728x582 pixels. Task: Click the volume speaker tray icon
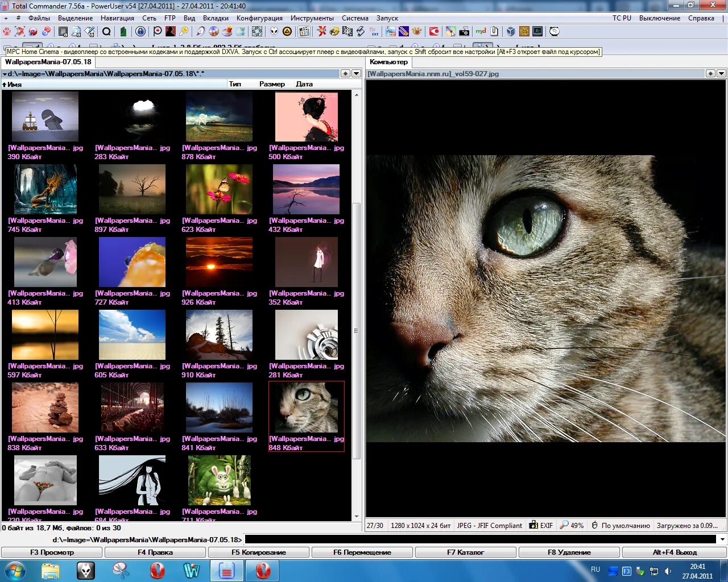coord(668,571)
